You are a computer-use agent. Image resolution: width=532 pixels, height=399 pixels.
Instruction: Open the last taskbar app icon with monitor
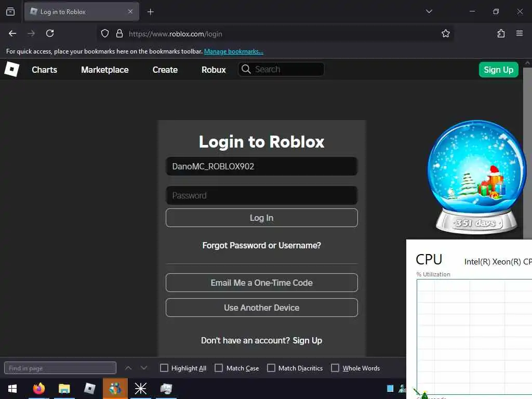pos(166,389)
